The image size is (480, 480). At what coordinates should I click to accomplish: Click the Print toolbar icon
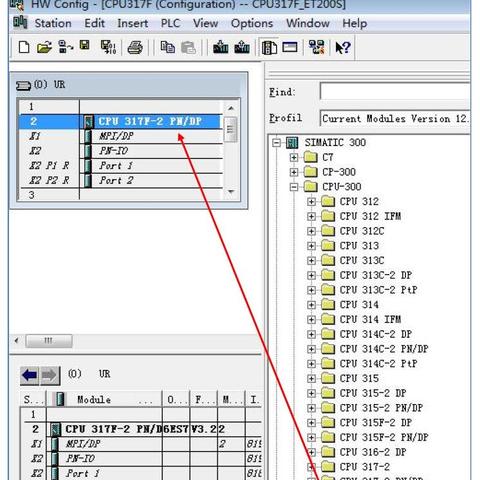click(135, 47)
